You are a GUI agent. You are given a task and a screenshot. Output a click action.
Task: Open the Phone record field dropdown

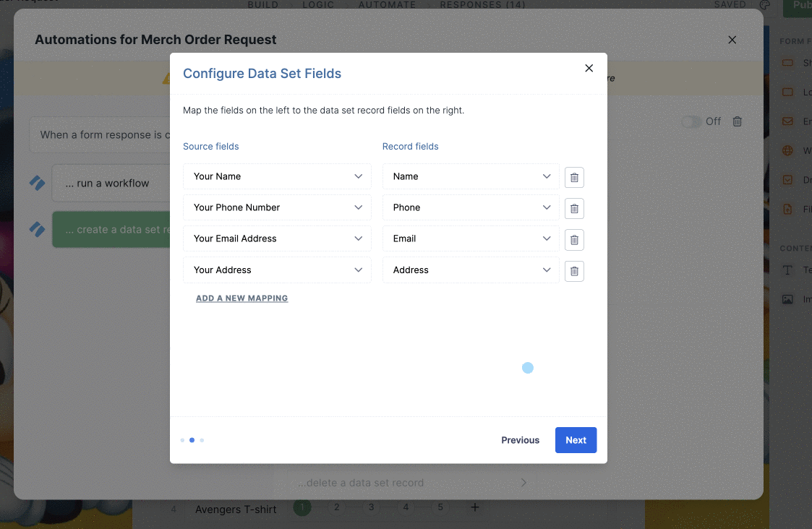(x=470, y=207)
